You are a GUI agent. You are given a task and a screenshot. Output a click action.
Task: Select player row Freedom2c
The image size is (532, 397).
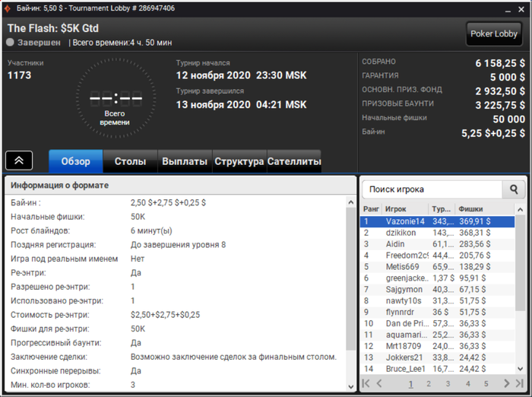point(437,256)
